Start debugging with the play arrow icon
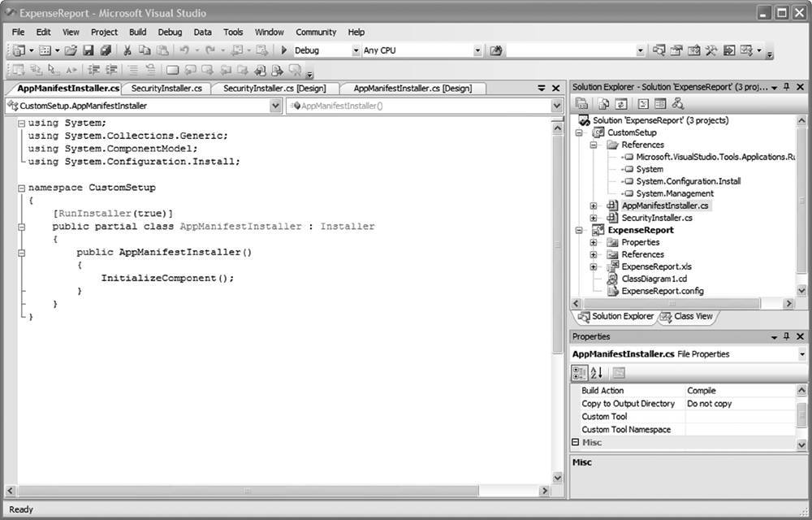The image size is (812, 520). 283,50
